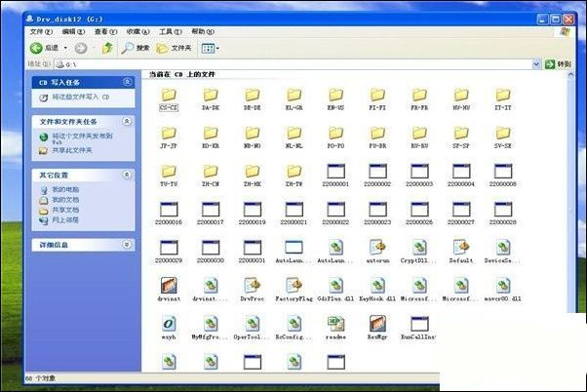Select the readme file
The image size is (587, 392).
[x=335, y=329]
